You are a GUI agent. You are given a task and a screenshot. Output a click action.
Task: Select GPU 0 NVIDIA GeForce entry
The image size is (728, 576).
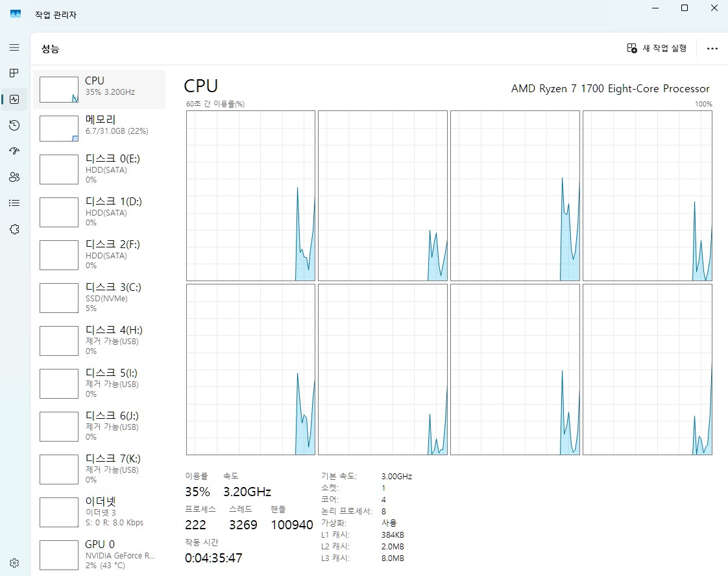pyautogui.click(x=99, y=555)
